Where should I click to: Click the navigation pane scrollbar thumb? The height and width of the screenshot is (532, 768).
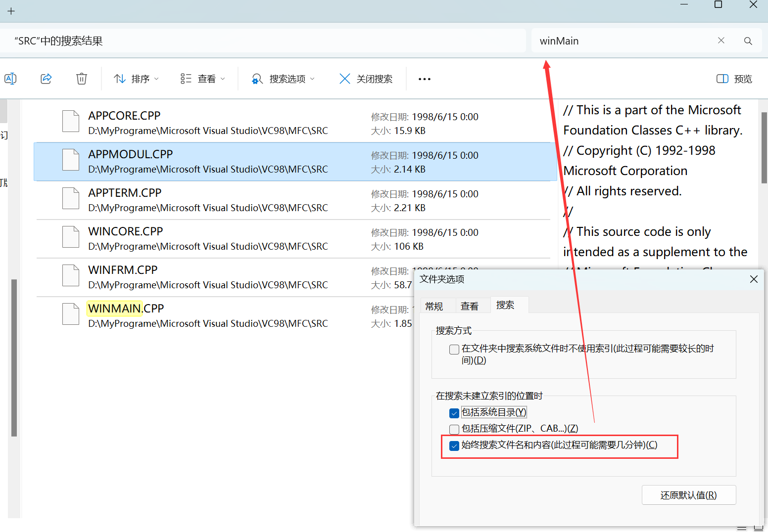(x=14, y=358)
